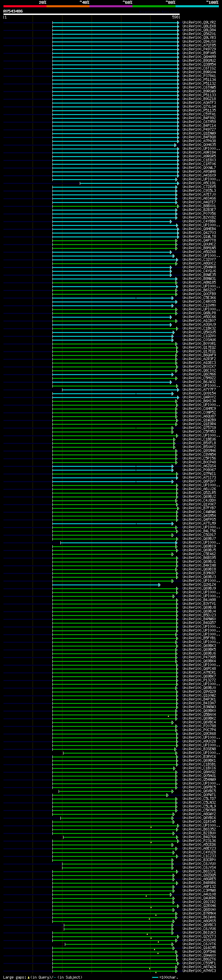222x980 pixels.
Task: Click the cyan ~100% identity legend segment
Action: [197, 7]
